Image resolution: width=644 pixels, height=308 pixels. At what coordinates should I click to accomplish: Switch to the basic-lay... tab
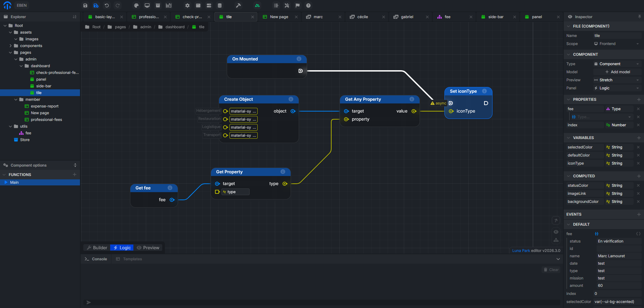(x=105, y=17)
